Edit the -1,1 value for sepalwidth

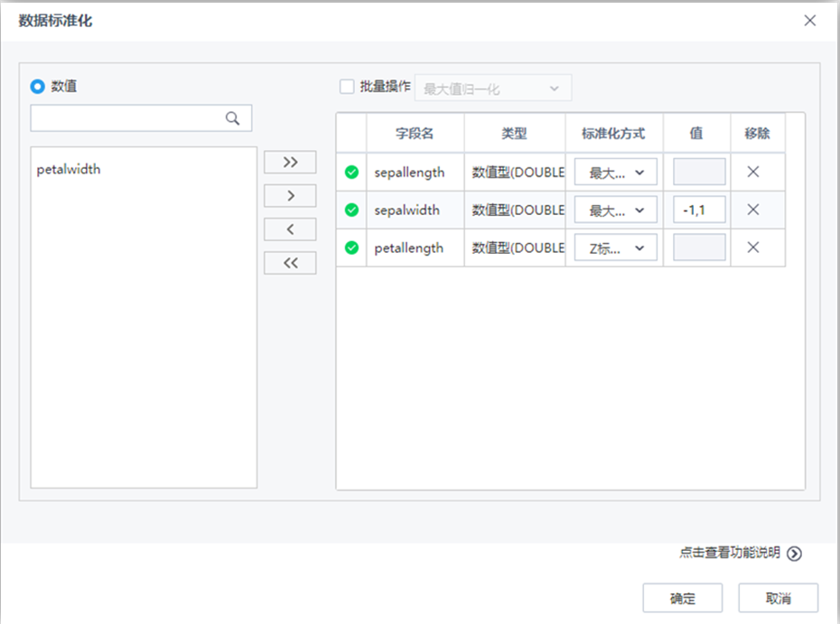coord(696,210)
